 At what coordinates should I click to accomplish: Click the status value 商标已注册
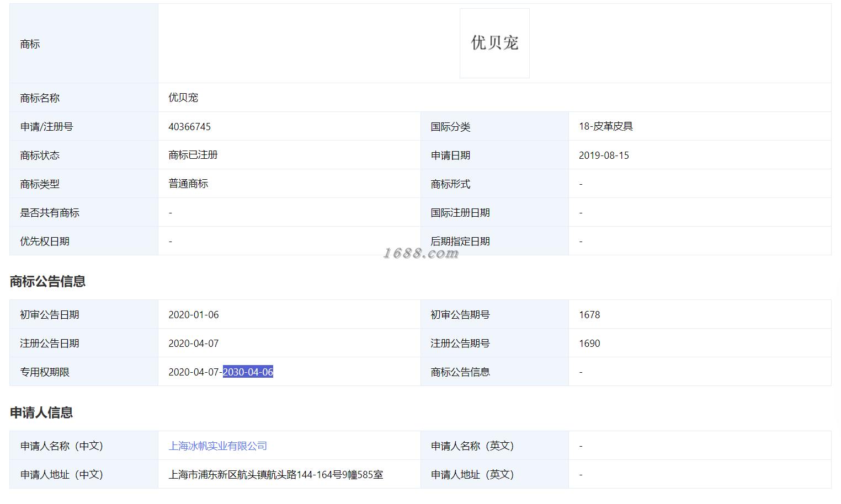coord(193,155)
